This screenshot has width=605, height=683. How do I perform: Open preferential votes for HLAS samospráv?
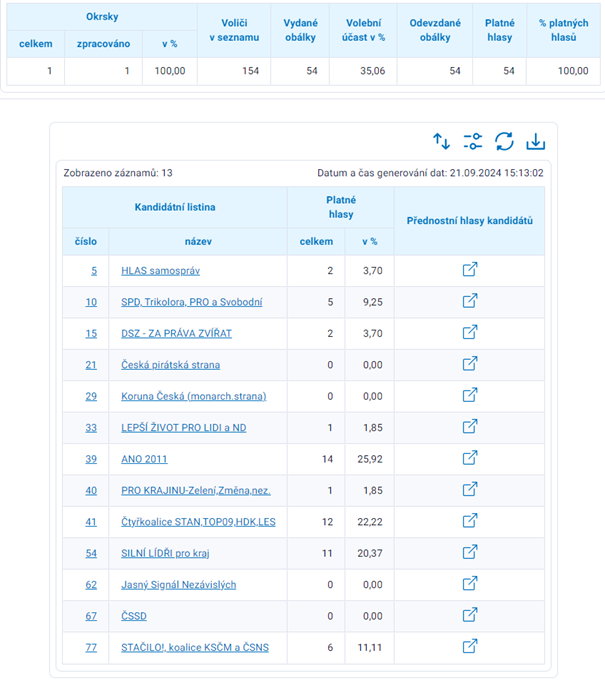pyautogui.click(x=470, y=270)
